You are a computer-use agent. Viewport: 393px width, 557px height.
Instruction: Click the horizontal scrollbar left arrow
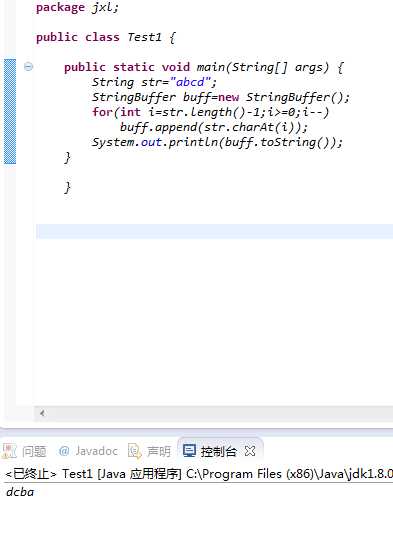coord(42,413)
